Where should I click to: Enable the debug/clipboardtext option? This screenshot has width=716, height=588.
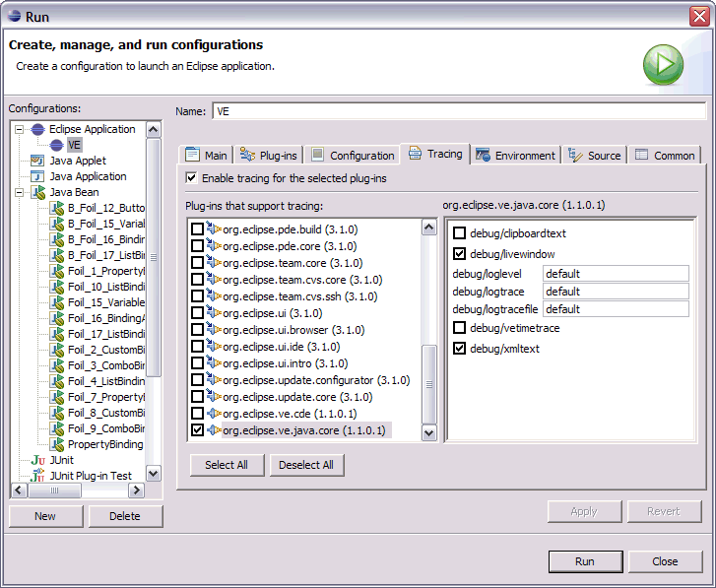(459, 233)
